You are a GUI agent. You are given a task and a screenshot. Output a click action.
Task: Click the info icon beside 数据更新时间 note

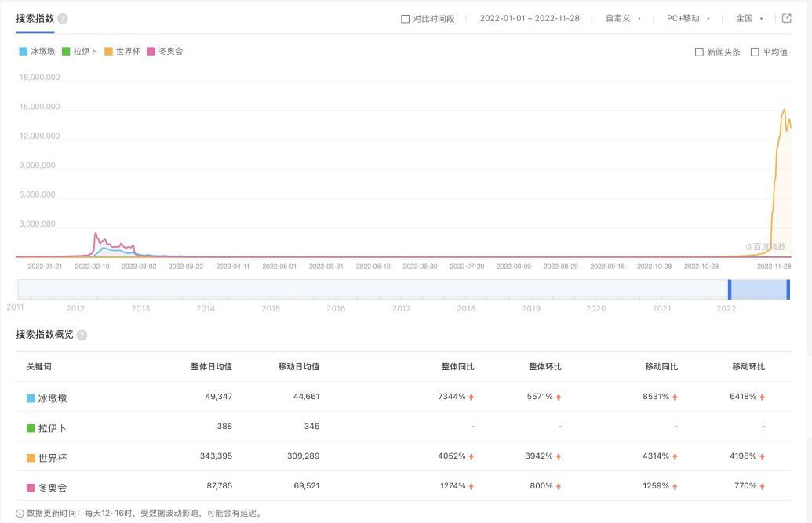point(20,513)
